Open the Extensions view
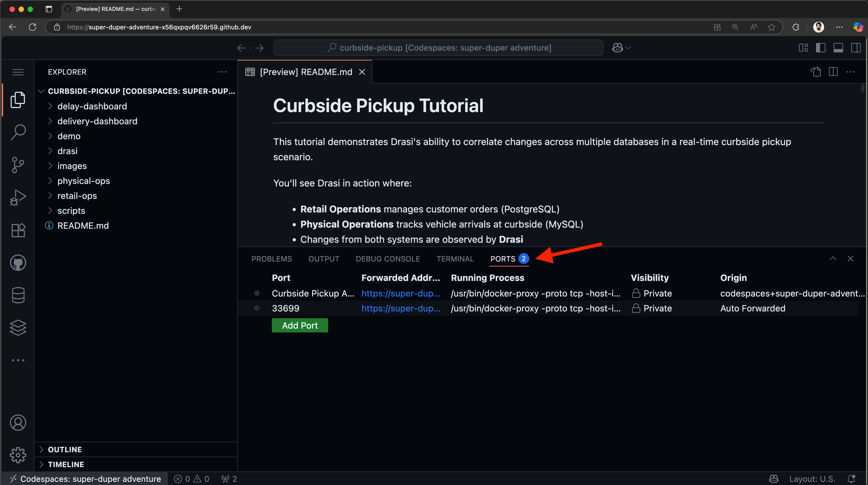The image size is (868, 485). [x=18, y=230]
